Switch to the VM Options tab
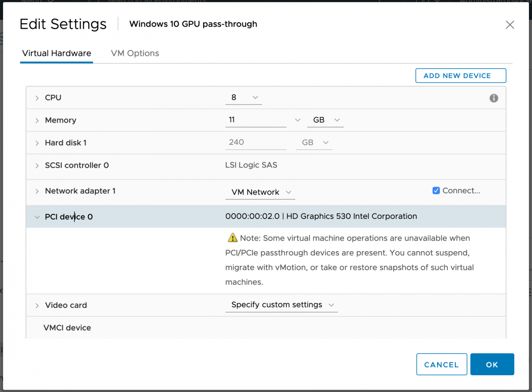The width and height of the screenshot is (532, 392). [x=135, y=53]
